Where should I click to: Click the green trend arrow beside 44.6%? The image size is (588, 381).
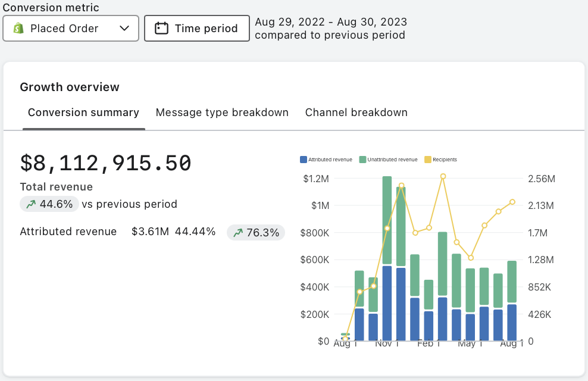point(30,204)
